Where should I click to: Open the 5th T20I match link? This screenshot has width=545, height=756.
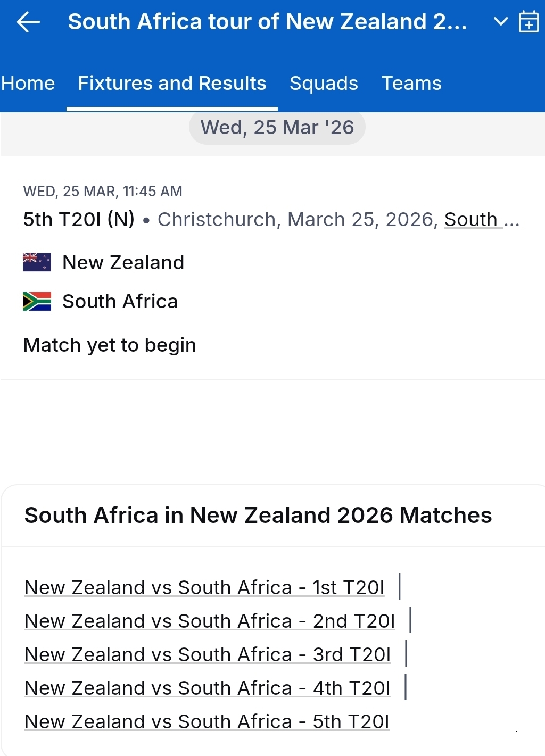coord(207,721)
